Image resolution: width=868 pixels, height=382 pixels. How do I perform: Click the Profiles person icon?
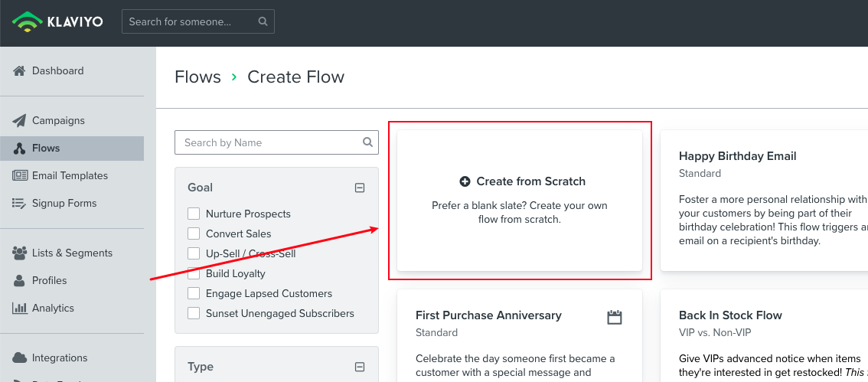point(19,281)
